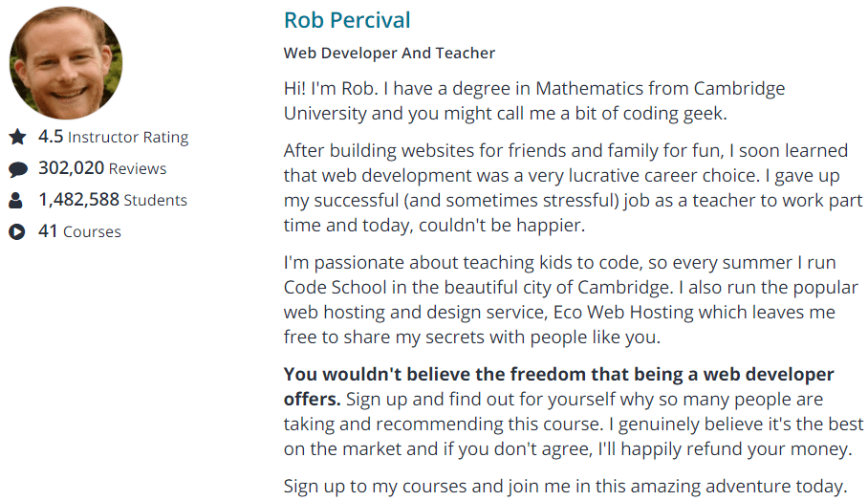Click the final "Sign up to my courses" line
The image size is (868, 501).
pyautogui.click(x=565, y=485)
